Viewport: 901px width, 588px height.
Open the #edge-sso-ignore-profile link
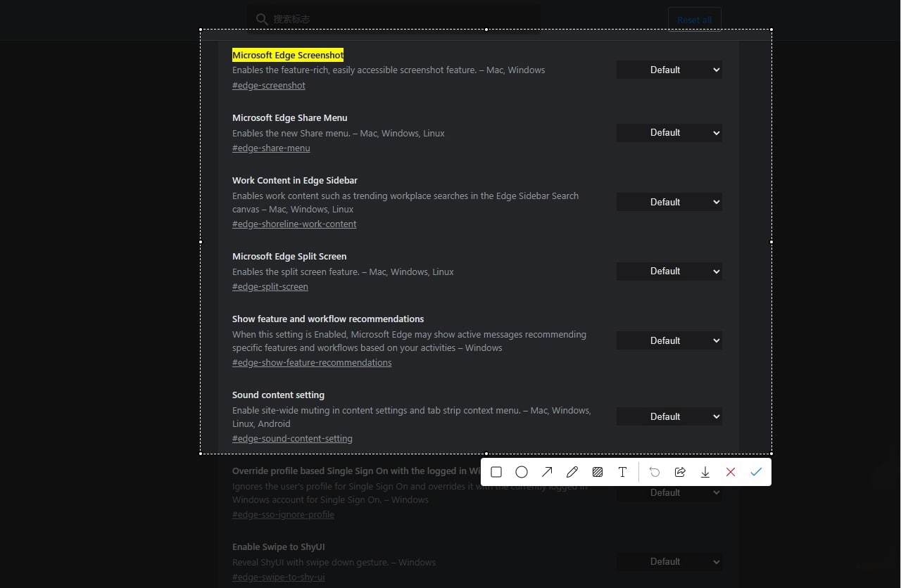pos(283,514)
